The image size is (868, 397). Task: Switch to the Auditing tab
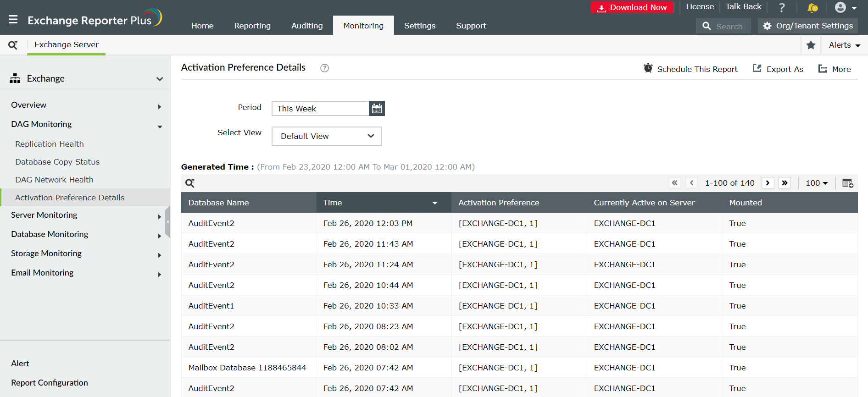click(307, 26)
